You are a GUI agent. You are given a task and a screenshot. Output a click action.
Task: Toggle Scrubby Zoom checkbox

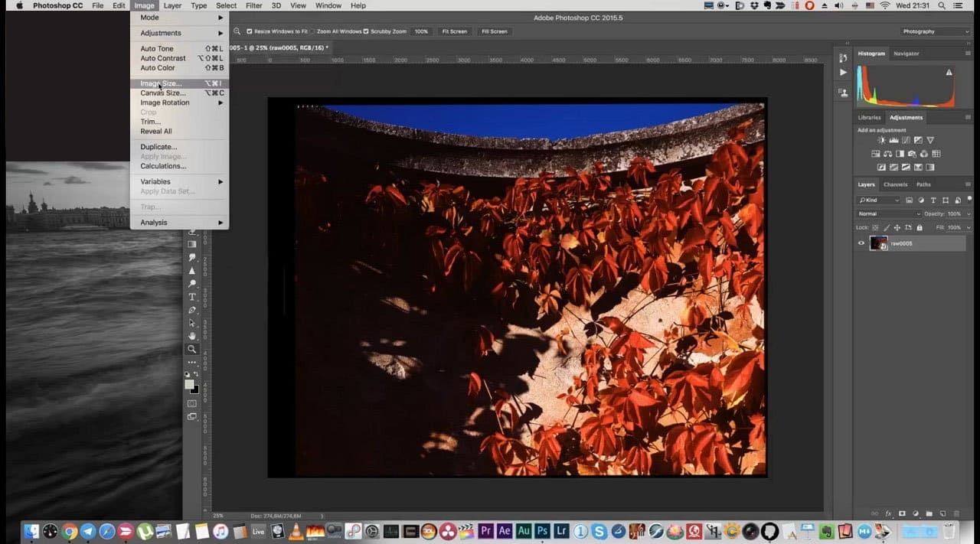click(x=366, y=31)
